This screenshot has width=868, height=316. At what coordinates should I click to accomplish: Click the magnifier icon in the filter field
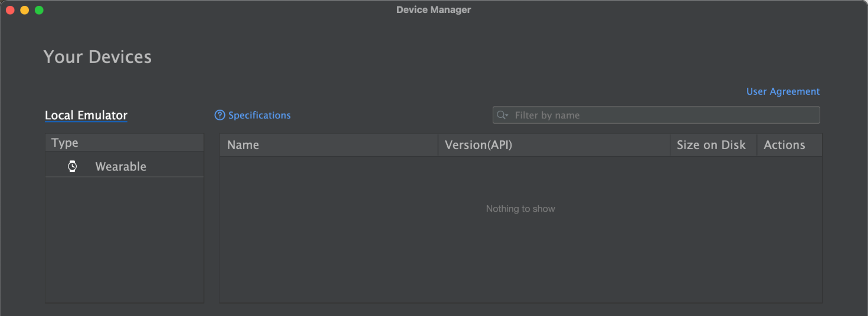tap(502, 116)
